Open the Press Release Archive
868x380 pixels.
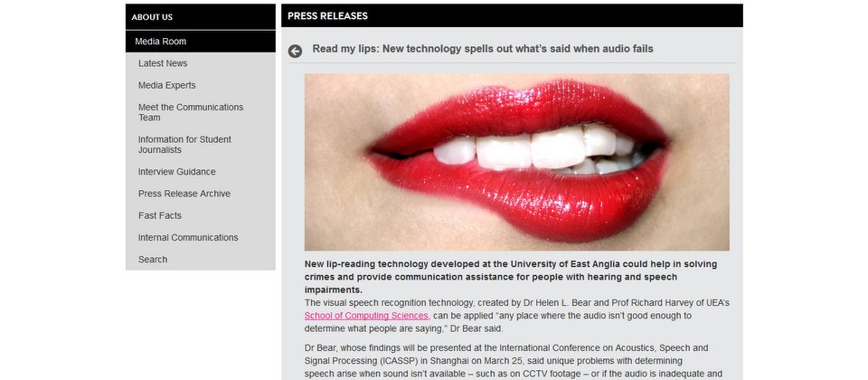tap(184, 194)
